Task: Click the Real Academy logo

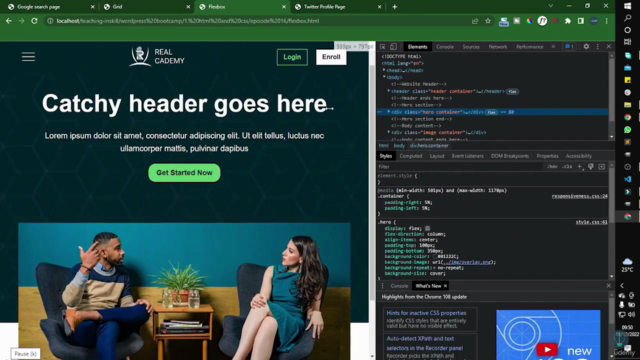Action: coord(157,56)
